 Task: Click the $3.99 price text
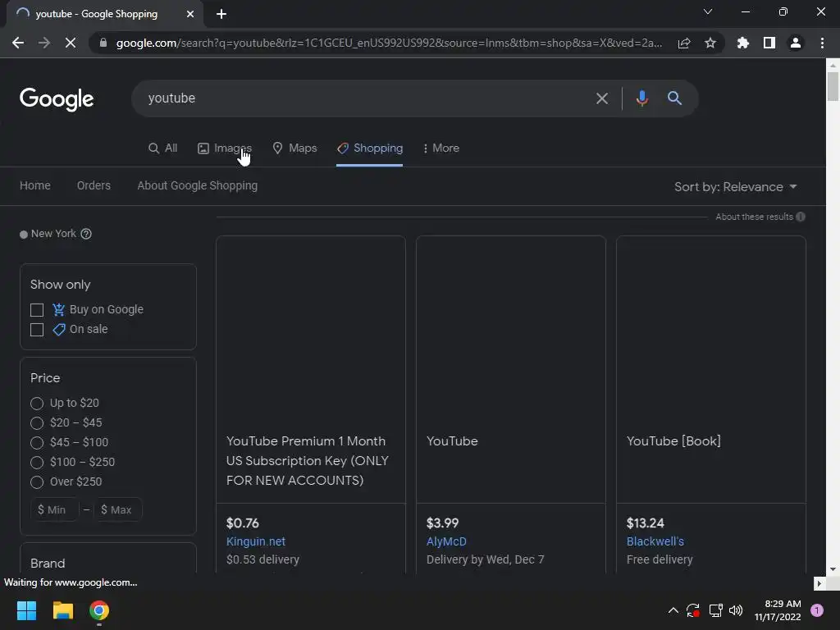[x=442, y=523]
